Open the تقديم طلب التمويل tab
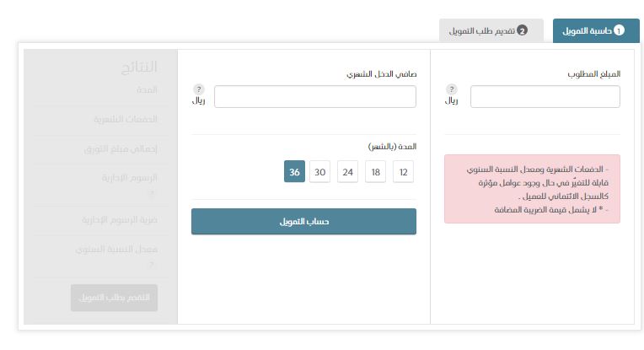 point(491,31)
